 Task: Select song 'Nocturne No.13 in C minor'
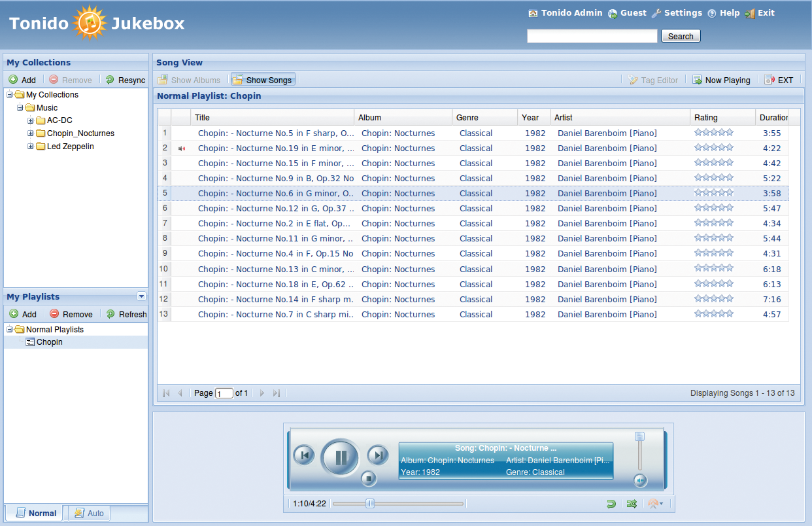click(x=473, y=269)
